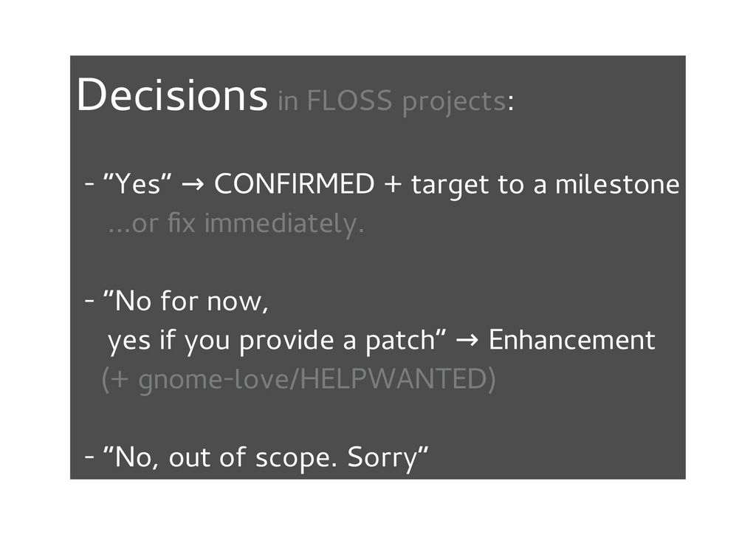Click the word "target"
This screenshot has height=535, width=756.
tap(450, 186)
